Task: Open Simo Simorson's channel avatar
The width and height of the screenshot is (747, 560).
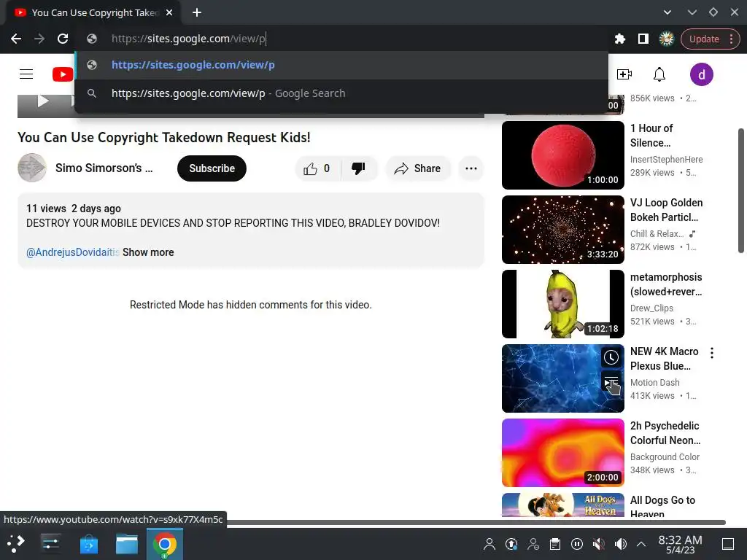Action: 32,168
